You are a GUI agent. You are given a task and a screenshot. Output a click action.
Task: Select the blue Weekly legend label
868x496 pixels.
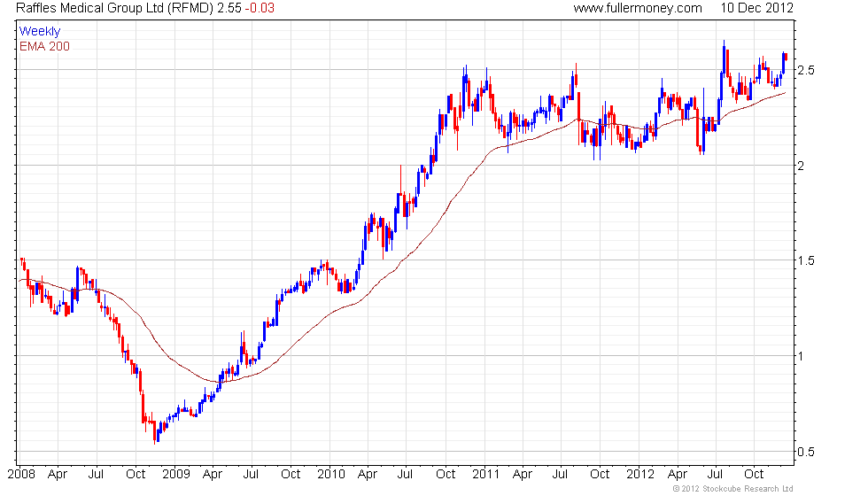tap(40, 32)
